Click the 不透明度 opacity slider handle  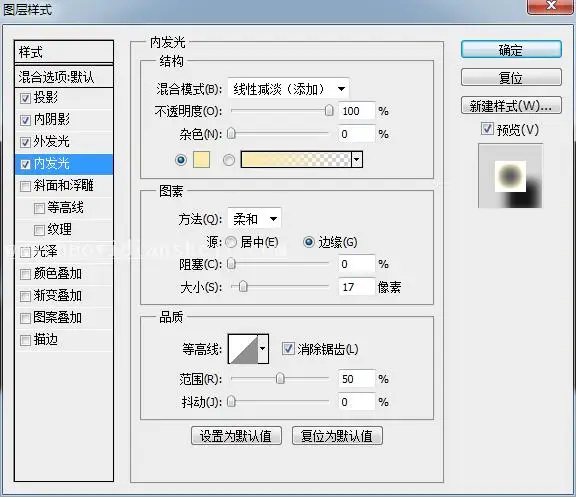pos(329,111)
